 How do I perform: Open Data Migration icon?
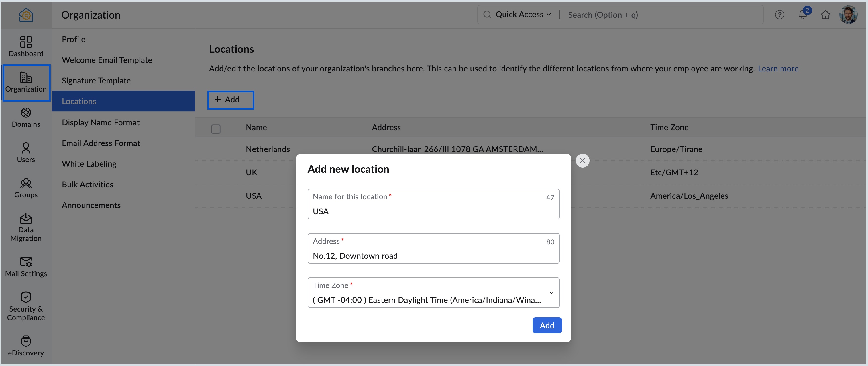pyautogui.click(x=25, y=219)
